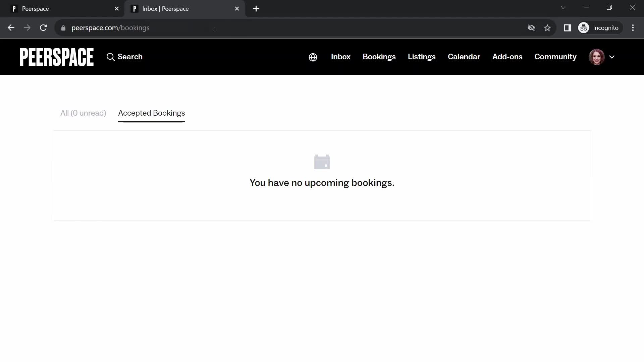Select the Accepted Bookings tab

tap(152, 113)
